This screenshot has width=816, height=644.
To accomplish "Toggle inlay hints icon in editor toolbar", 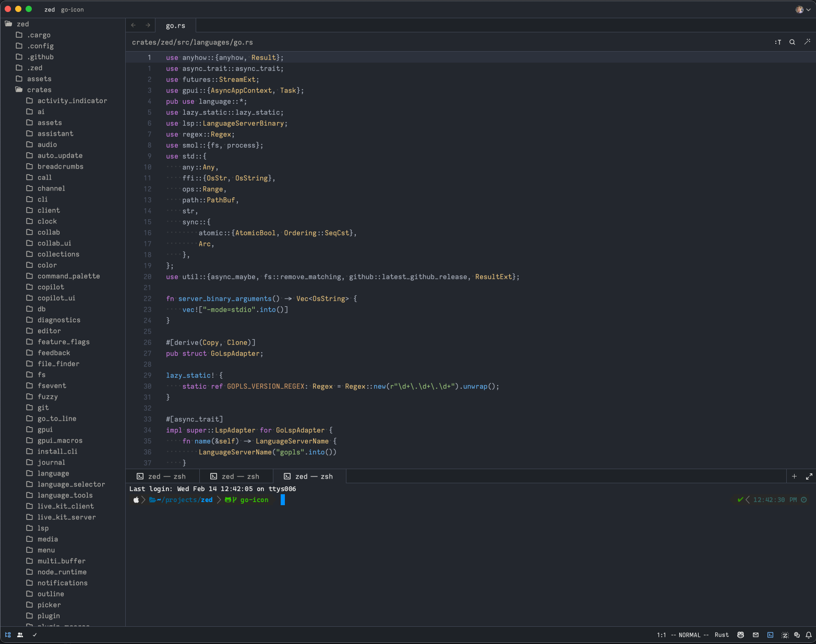I will (778, 42).
